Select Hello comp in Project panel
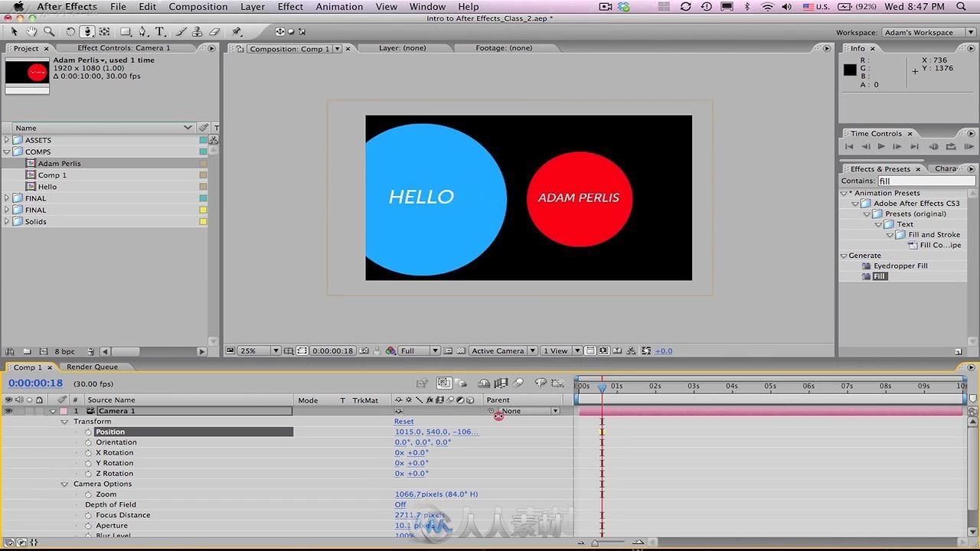 47,187
